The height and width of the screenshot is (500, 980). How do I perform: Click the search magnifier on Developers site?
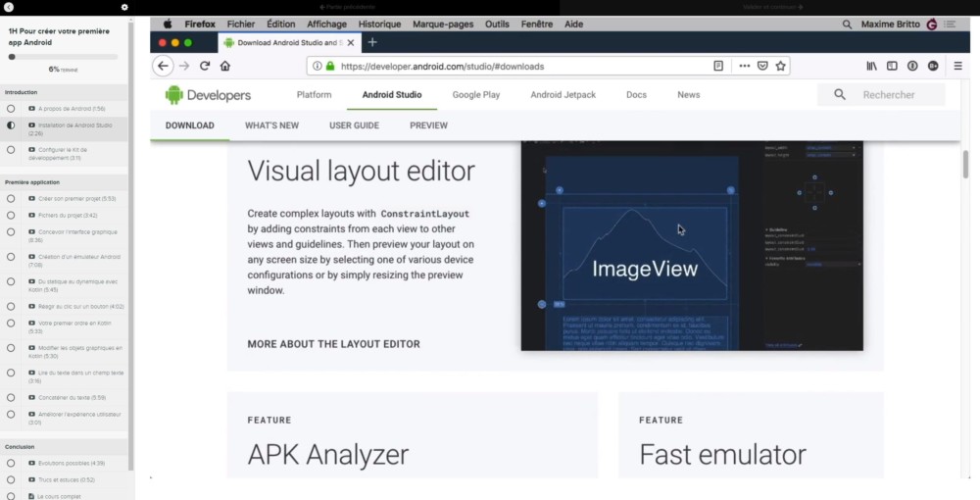pyautogui.click(x=840, y=94)
